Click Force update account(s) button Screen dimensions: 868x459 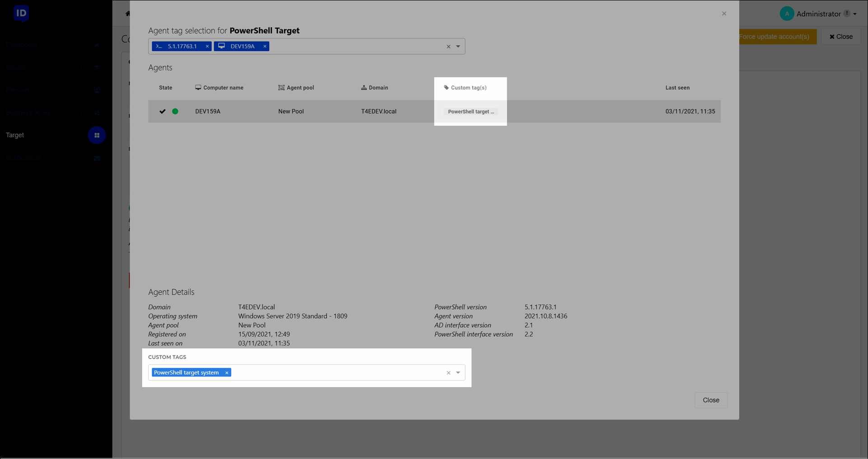pos(777,37)
